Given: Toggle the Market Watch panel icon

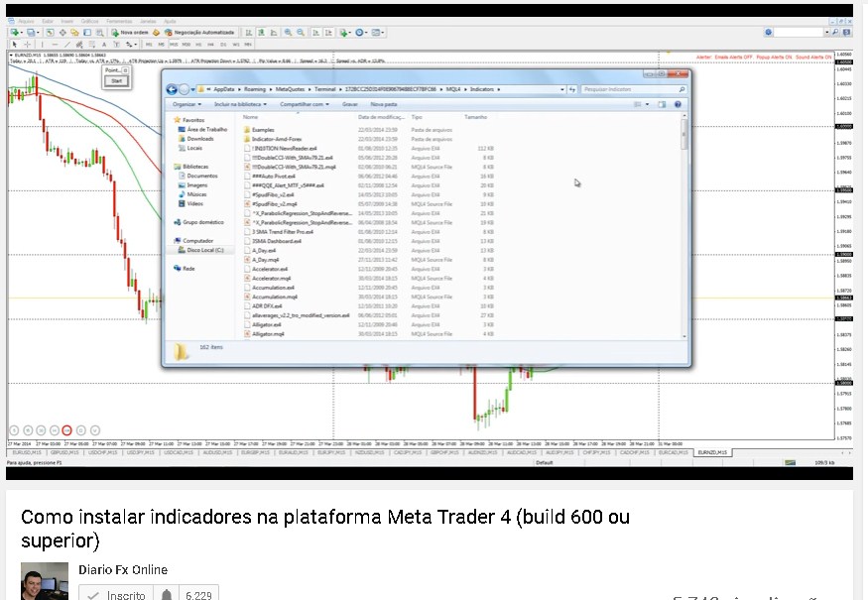Looking at the screenshot, I should point(50,33).
